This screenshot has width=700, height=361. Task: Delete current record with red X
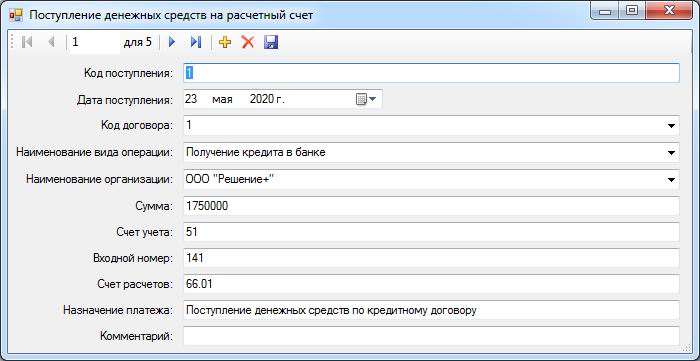pyautogui.click(x=248, y=42)
